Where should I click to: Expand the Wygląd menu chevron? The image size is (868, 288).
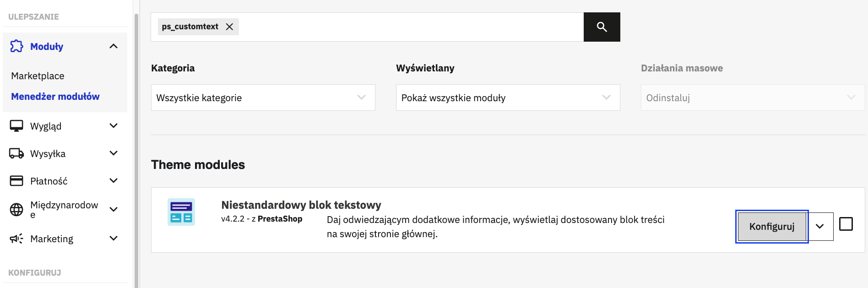[114, 125]
